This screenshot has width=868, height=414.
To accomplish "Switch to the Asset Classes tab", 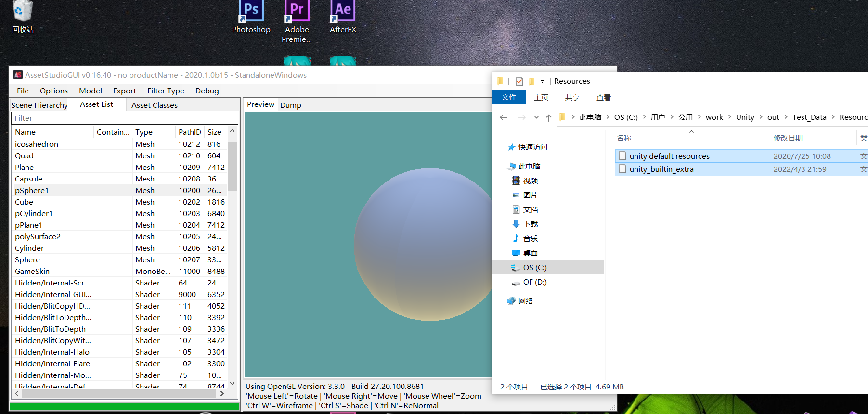I will (x=154, y=105).
